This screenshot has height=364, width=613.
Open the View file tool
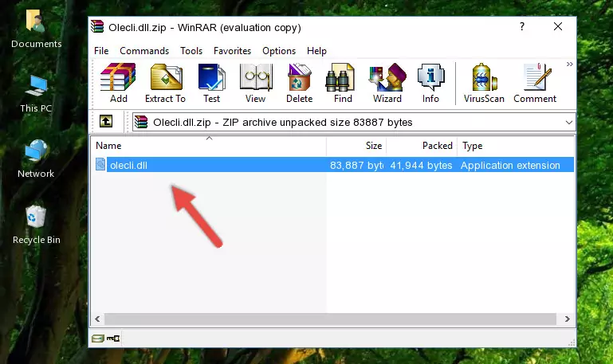256,83
